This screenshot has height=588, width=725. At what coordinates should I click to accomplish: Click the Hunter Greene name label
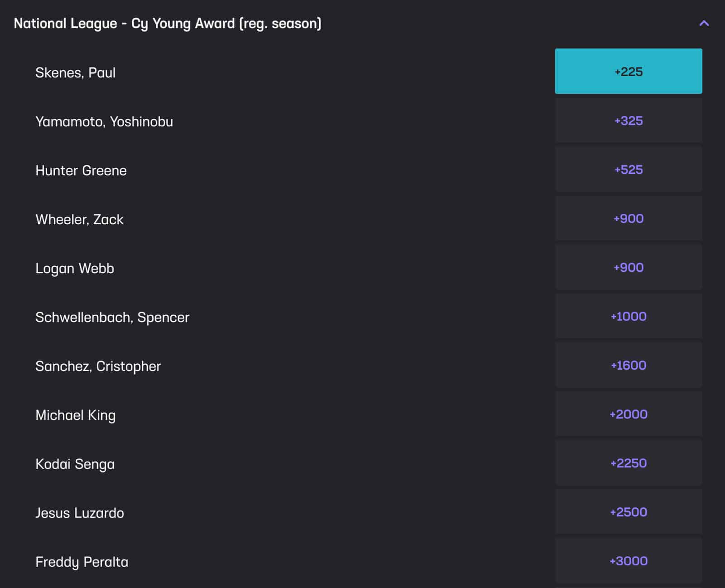pos(81,170)
